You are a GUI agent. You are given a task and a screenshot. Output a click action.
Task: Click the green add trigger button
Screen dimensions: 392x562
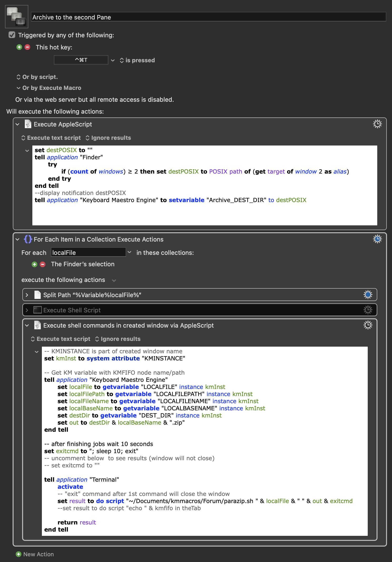[19, 47]
